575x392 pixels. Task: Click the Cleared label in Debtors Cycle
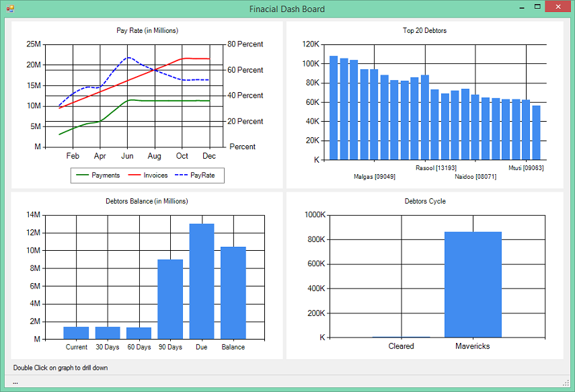[401, 346]
